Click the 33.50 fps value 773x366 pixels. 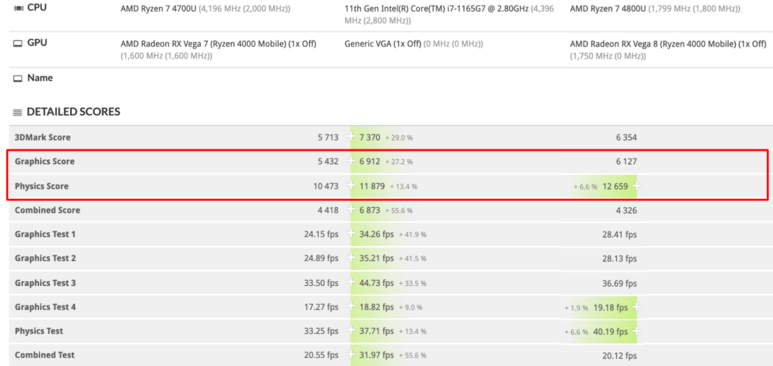coord(321,283)
